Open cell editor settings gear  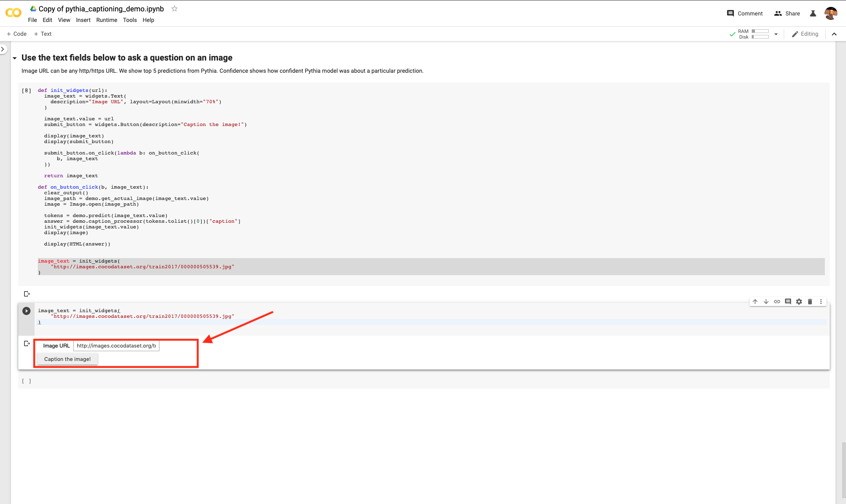tap(799, 302)
